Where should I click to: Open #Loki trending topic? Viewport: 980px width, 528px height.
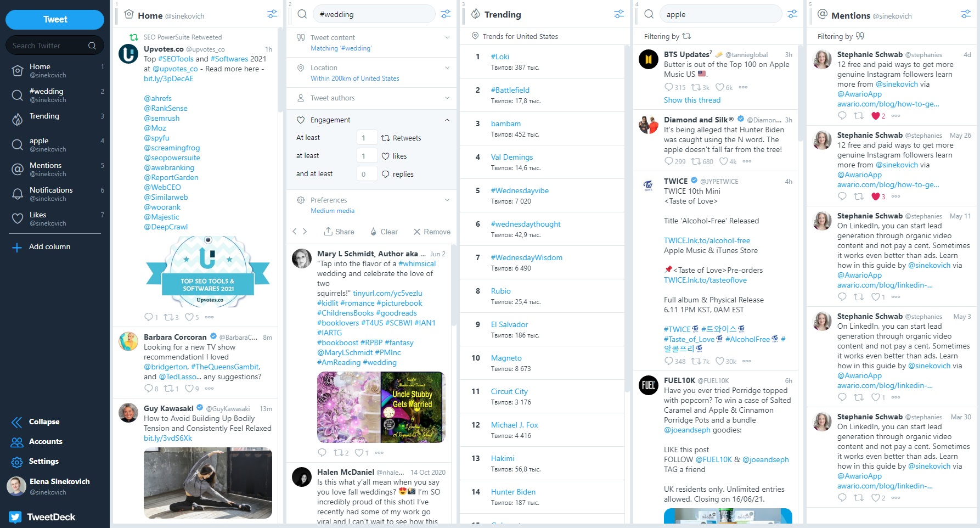point(500,57)
